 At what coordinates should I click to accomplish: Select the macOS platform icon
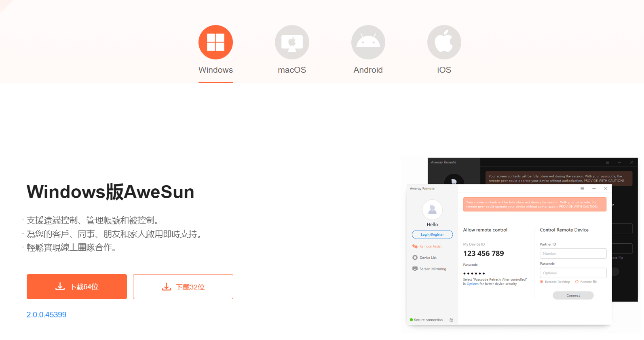click(292, 42)
